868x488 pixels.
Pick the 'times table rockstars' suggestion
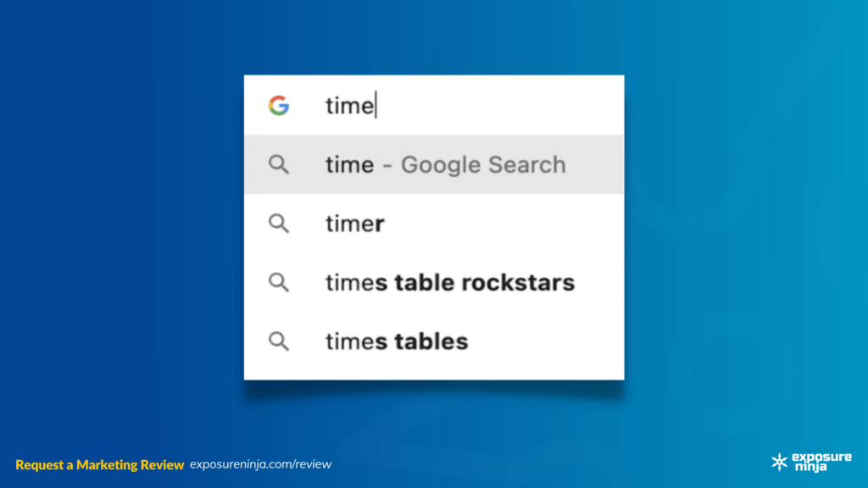(x=434, y=282)
